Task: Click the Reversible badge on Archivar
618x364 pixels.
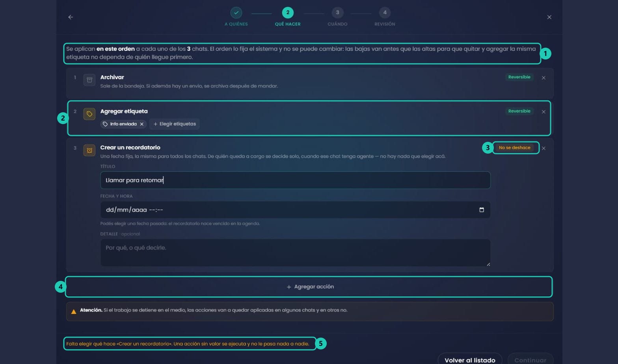Action: coord(519,77)
